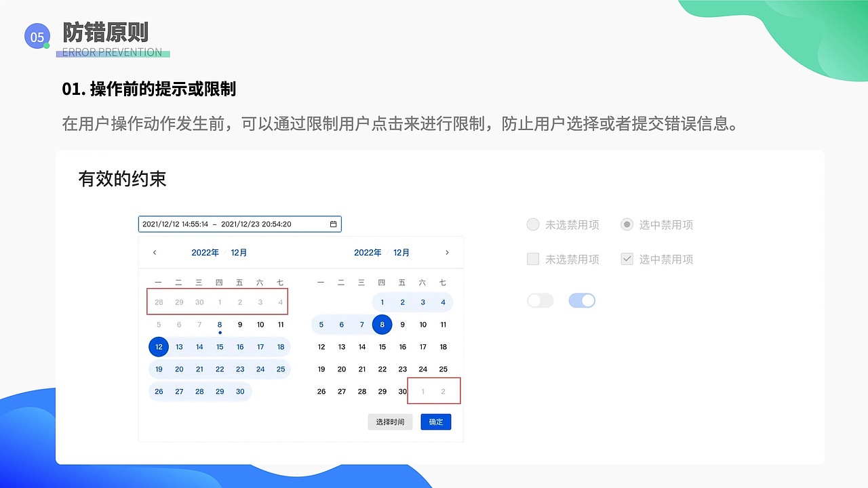
Task: Go to previous month with left arrow
Action: tap(155, 253)
